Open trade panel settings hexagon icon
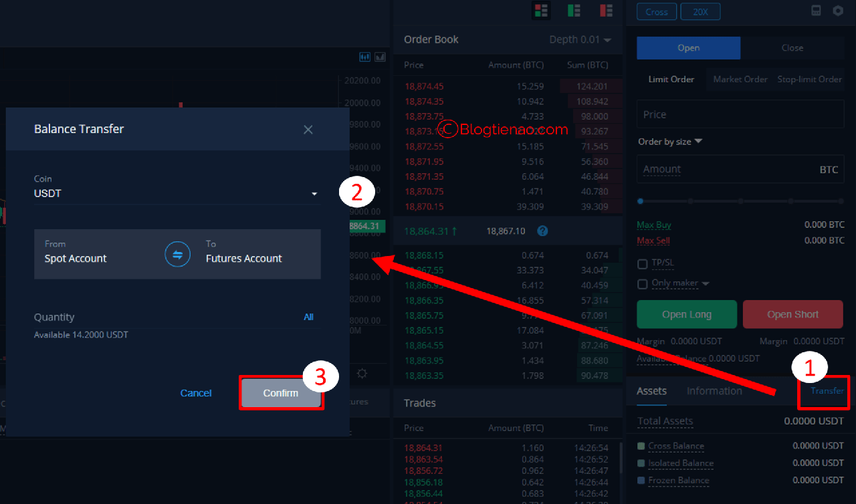 (838, 11)
